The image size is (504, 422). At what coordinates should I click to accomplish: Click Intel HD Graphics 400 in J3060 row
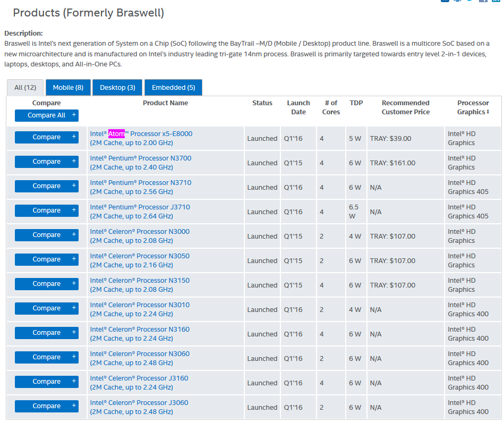(x=468, y=407)
